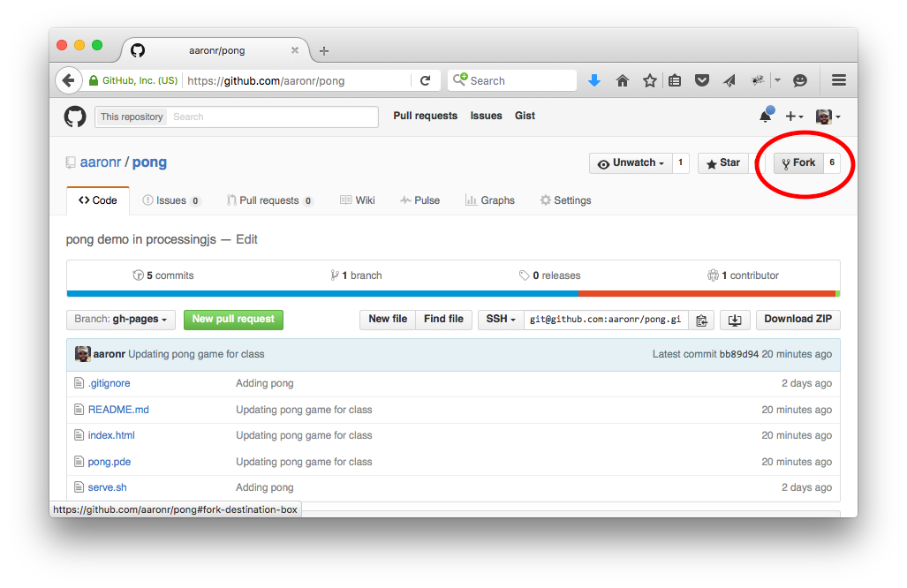Click the browser URL address bar
Screen dimensions: 907x588
pyautogui.click(x=298, y=81)
